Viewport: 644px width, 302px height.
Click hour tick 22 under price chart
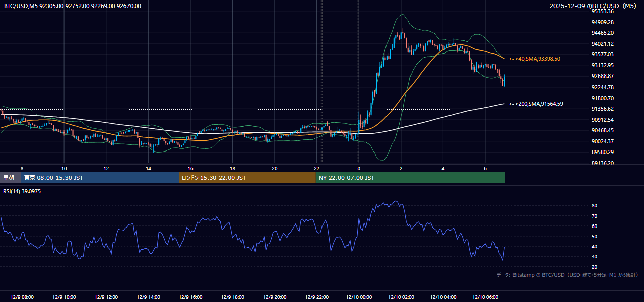click(316, 168)
